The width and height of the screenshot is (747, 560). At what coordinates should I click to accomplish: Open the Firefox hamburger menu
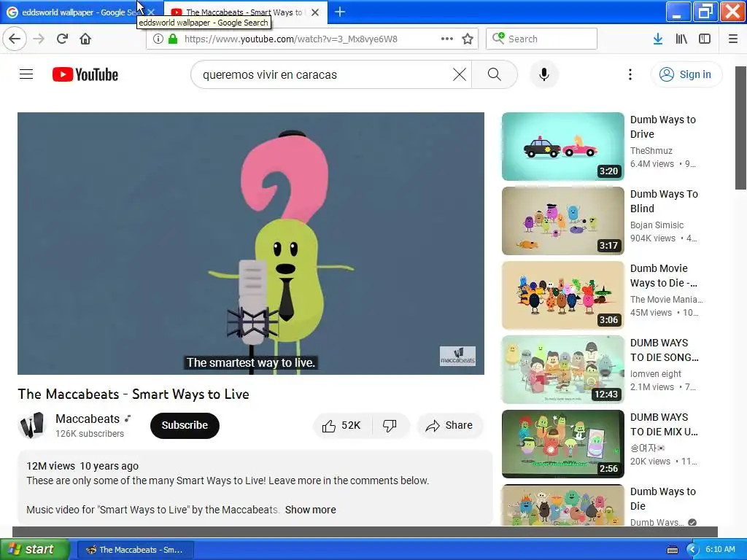click(x=733, y=39)
